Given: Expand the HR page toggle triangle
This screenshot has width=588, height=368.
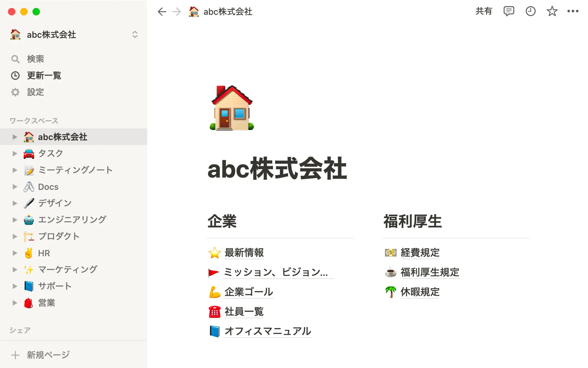Looking at the screenshot, I should (x=14, y=253).
